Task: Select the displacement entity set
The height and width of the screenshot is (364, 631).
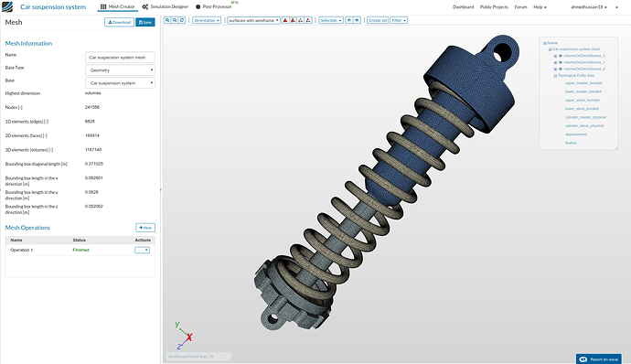Action: [x=576, y=134]
